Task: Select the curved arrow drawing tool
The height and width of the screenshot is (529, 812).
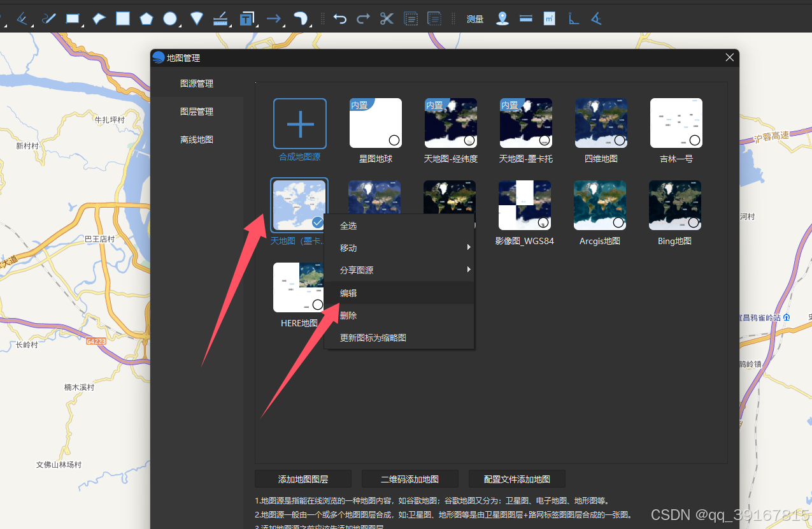Action: (301, 18)
